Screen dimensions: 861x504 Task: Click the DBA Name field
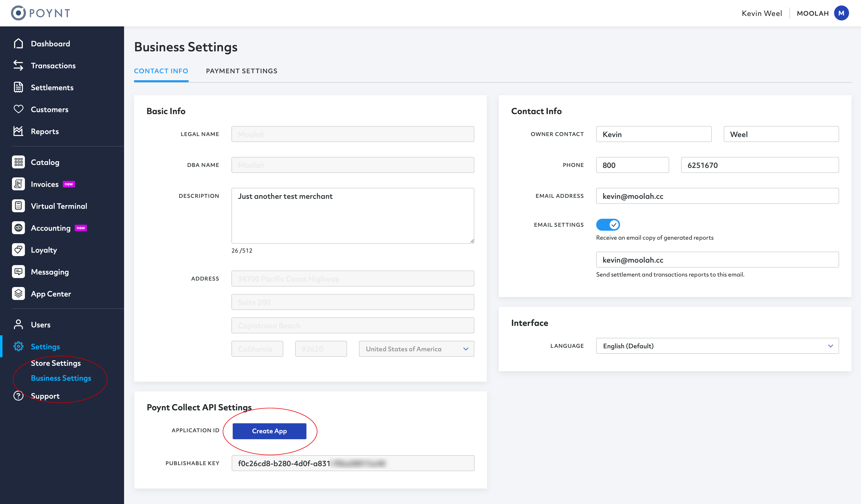click(353, 165)
